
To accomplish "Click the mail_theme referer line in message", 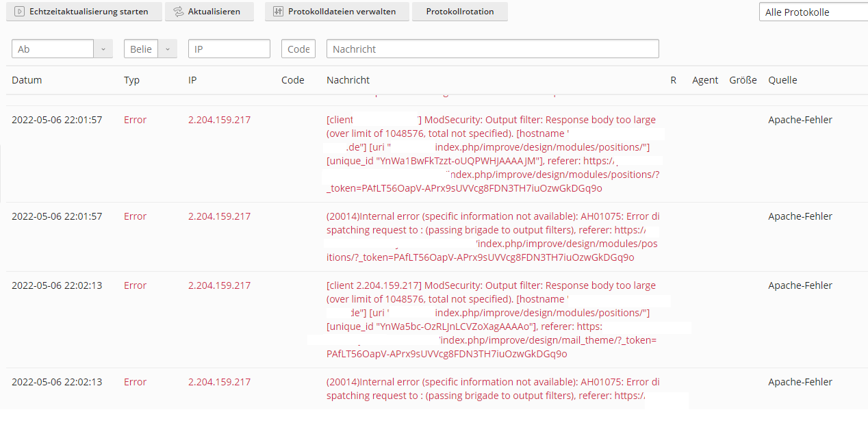I will coord(548,340).
